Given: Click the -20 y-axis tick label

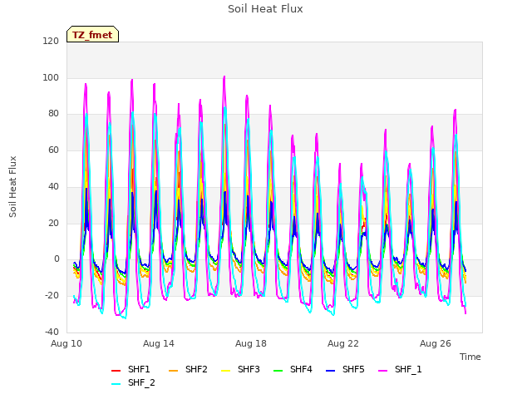Looking at the screenshot, I should coord(52,296).
